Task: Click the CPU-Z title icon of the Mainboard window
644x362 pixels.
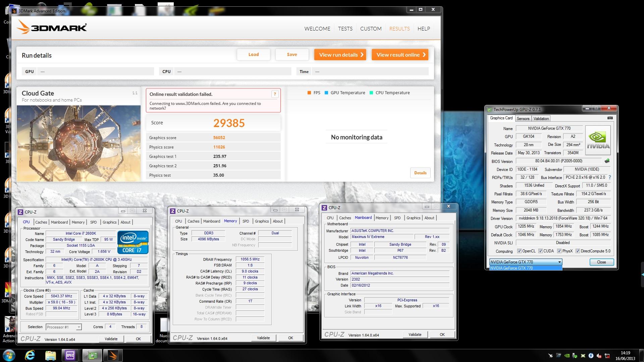Action: pos(324,207)
